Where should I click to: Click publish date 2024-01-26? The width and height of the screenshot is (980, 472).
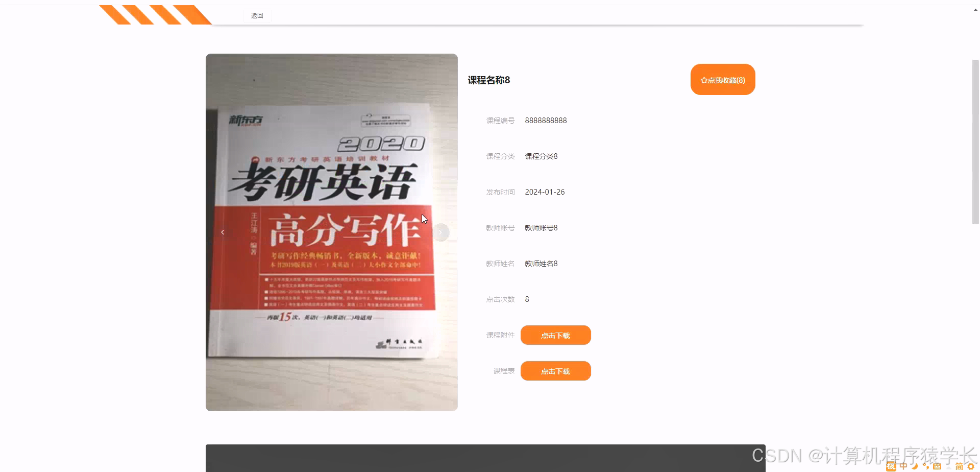[545, 192]
